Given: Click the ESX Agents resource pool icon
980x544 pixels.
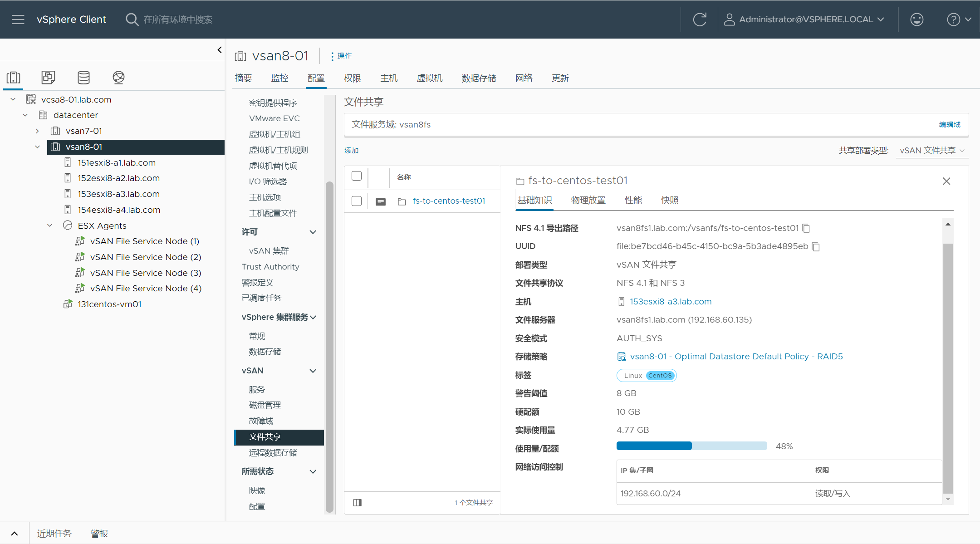Looking at the screenshot, I should tap(68, 225).
